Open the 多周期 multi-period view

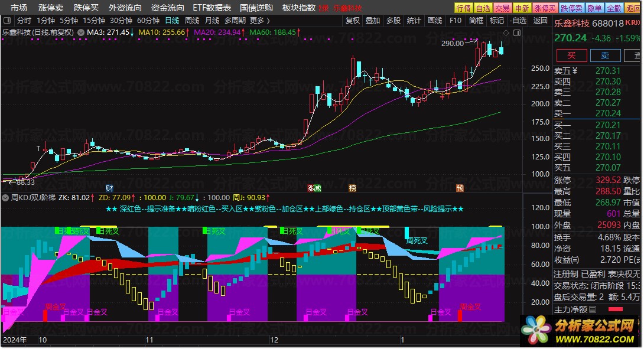(x=235, y=20)
